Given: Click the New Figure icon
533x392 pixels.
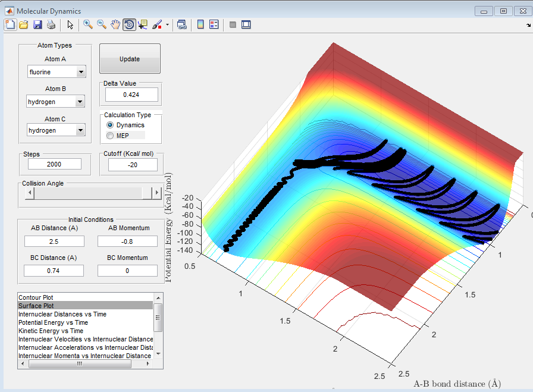Looking at the screenshot, I should (x=10, y=24).
